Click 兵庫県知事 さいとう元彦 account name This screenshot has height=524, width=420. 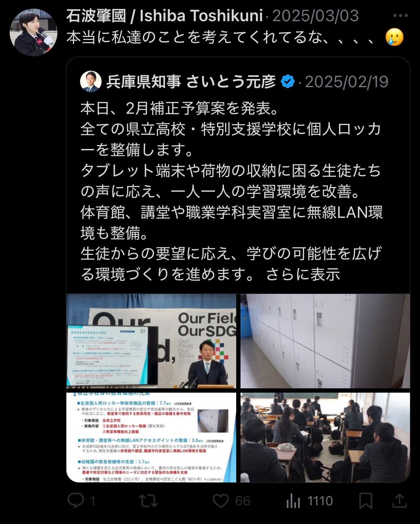coord(191,82)
